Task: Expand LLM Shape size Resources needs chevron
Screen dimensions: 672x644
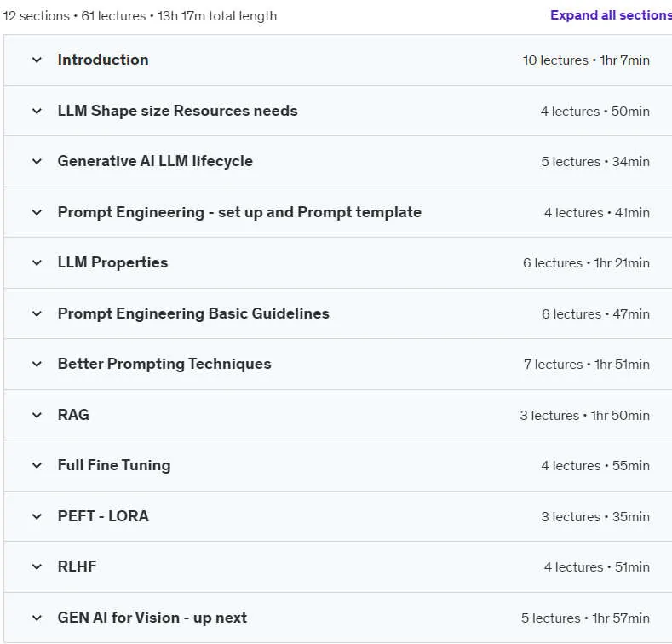Action: coord(37,111)
